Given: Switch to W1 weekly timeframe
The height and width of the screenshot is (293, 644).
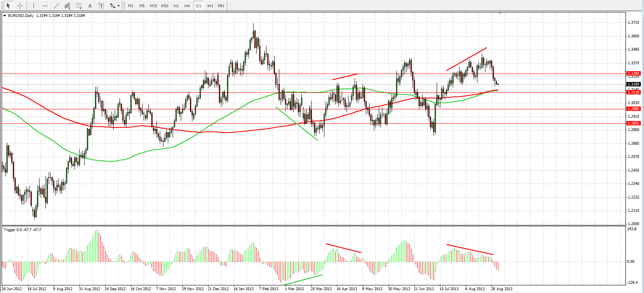Looking at the screenshot, I should coord(210,6).
